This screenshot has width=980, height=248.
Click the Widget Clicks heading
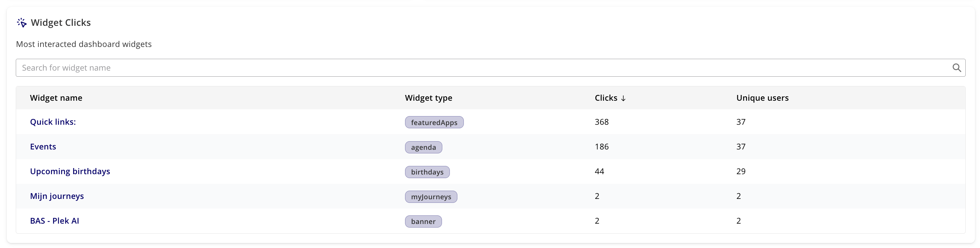(61, 23)
